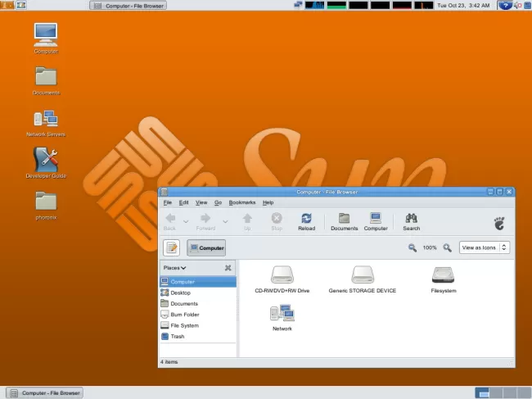532x399 pixels.
Task: Expand the Back history dropdown arrow
Action: tap(186, 220)
